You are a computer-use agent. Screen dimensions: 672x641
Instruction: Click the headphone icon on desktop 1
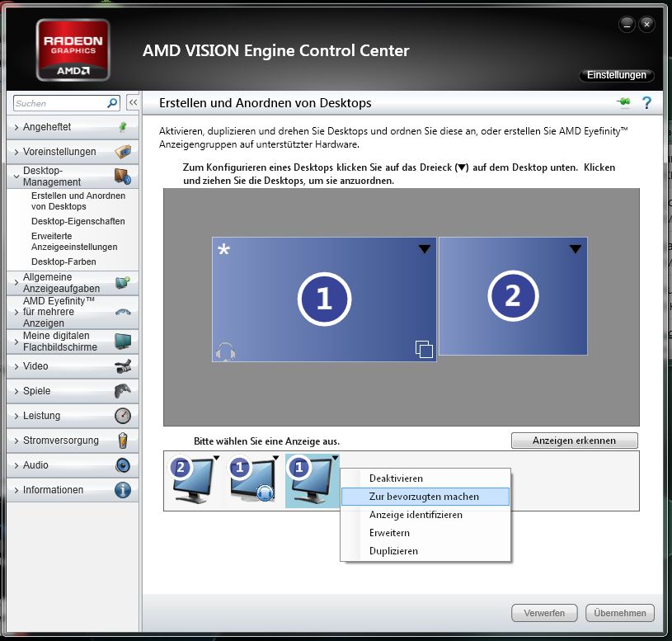225,351
